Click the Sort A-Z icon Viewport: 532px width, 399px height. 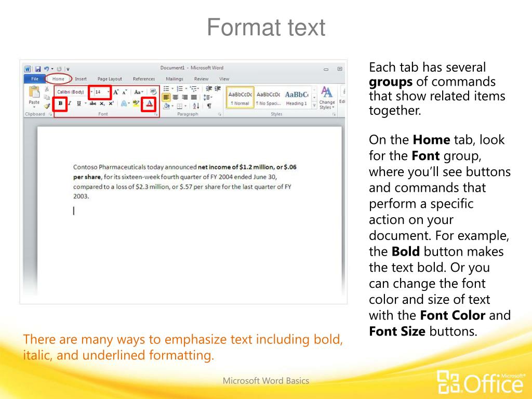[196, 106]
